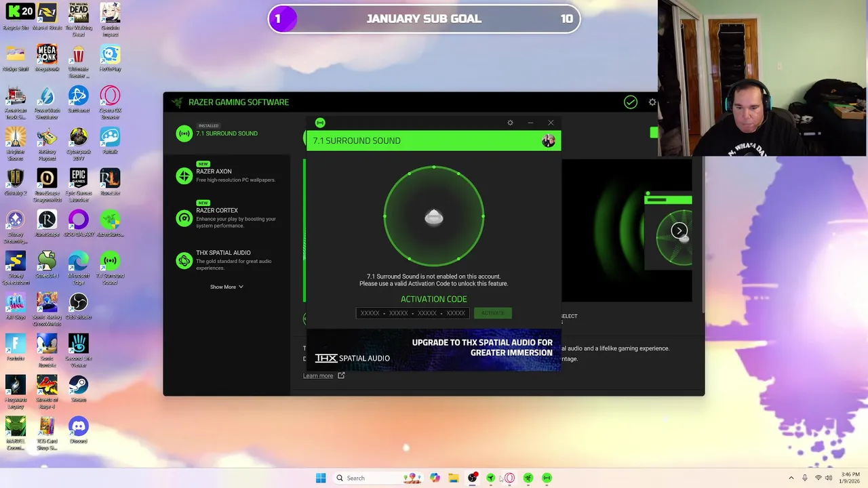Open Streets of Rage 4 desktop shortcut
868x488 pixels.
pos(47,392)
